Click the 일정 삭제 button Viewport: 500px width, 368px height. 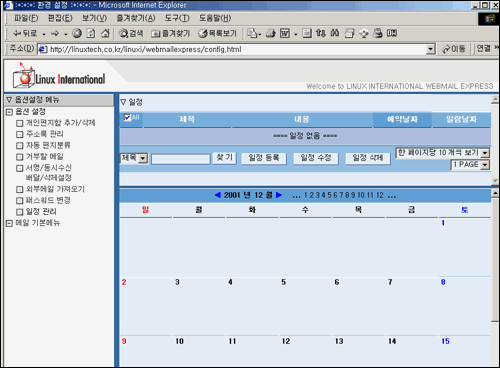point(368,158)
